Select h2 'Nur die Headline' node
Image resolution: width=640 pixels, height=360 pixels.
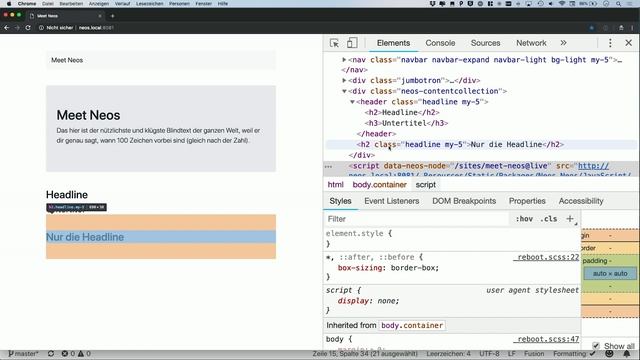pyautogui.click(x=460, y=144)
